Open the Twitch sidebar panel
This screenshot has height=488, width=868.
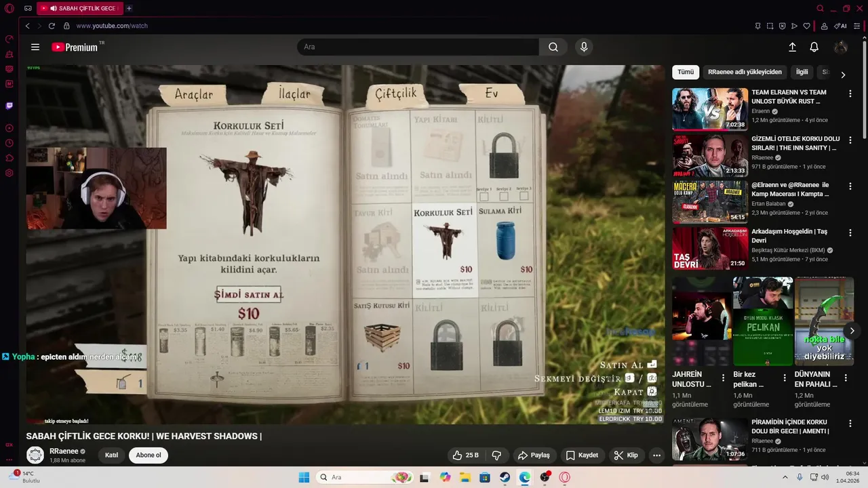tap(9, 106)
